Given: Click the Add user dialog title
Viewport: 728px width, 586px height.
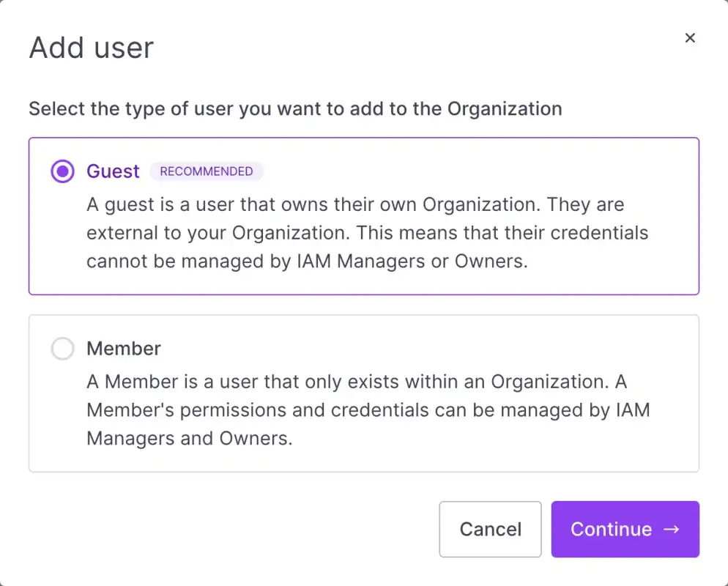Looking at the screenshot, I should (x=92, y=48).
